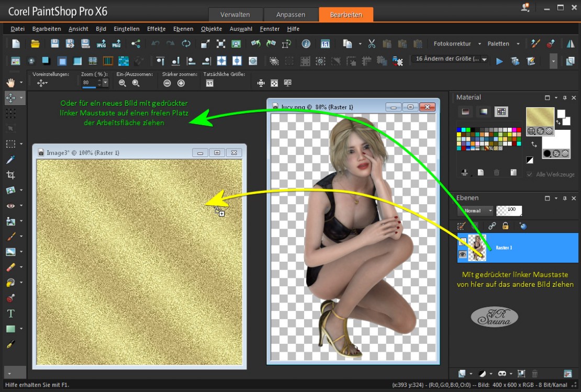Cut with the scissors icon
Screen dimensions: 581x392
pos(372,44)
